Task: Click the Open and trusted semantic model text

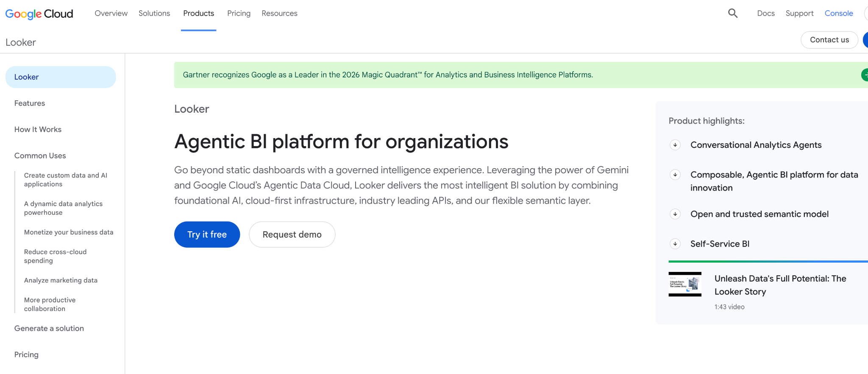Action: coord(759,214)
